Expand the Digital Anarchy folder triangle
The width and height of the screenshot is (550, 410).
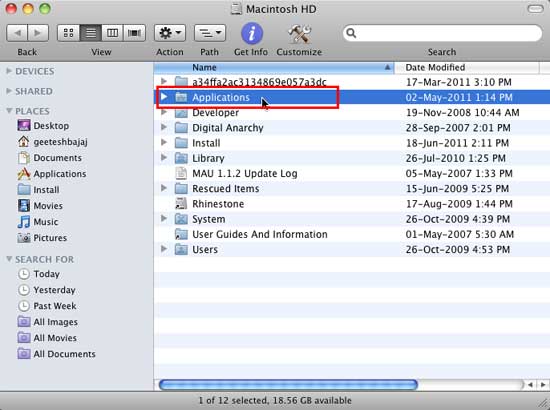164,127
